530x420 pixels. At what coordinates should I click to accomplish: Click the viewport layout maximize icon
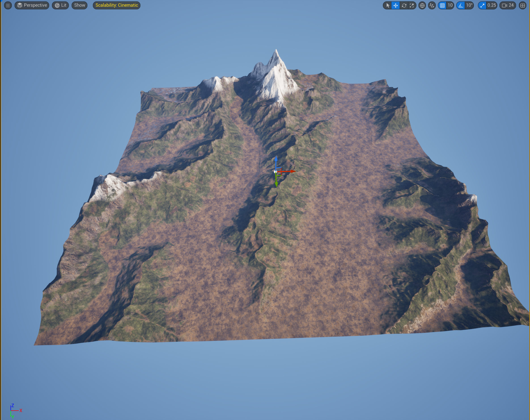523,5
